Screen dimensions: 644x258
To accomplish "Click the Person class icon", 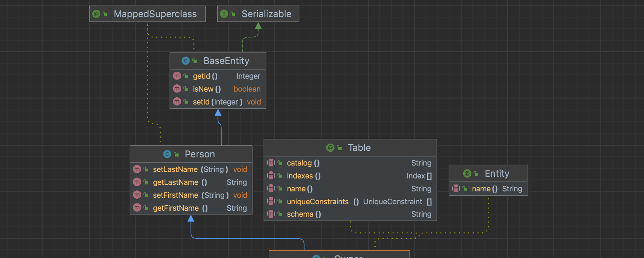I will [167, 154].
